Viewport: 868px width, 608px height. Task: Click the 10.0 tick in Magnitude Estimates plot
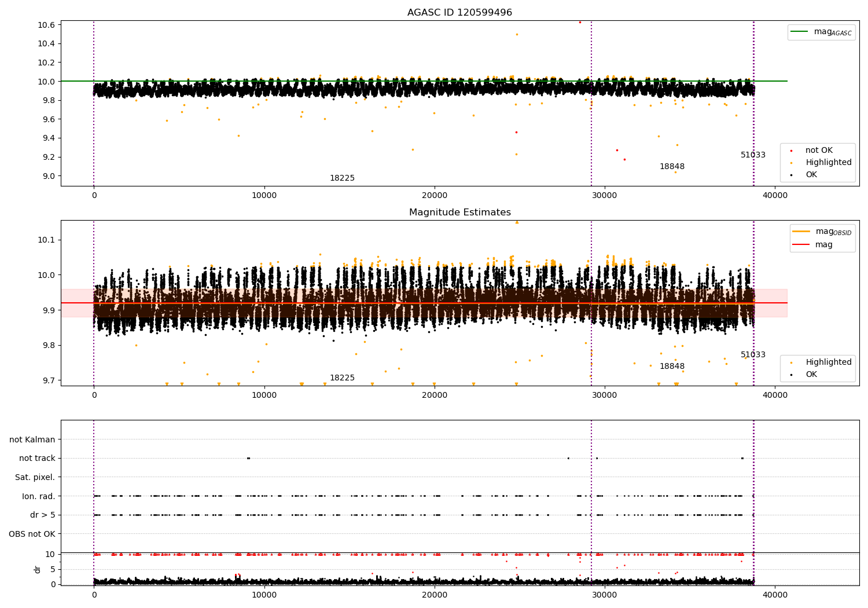tap(46, 275)
